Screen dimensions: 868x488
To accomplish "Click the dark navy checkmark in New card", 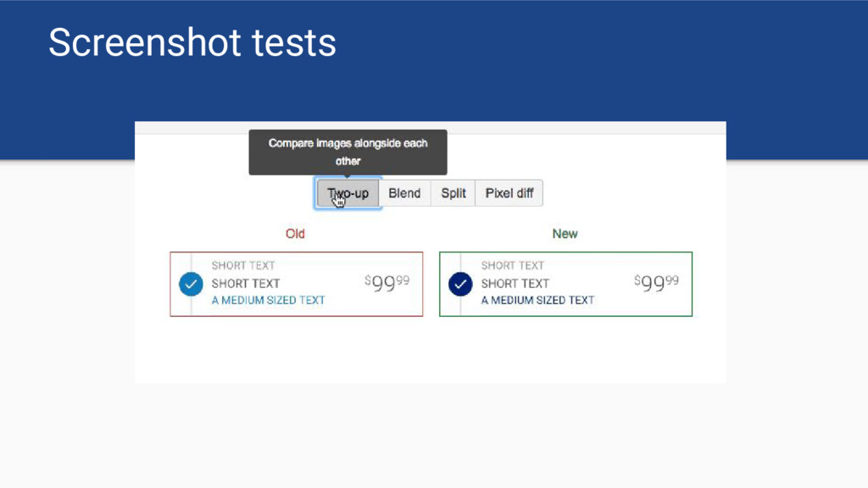I will click(x=460, y=284).
